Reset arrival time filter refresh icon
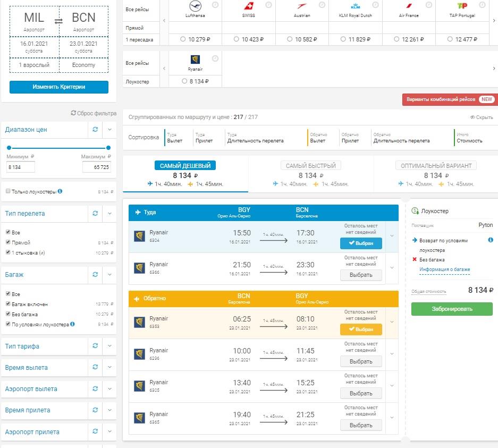The height and width of the screenshot is (448, 498). (x=95, y=410)
